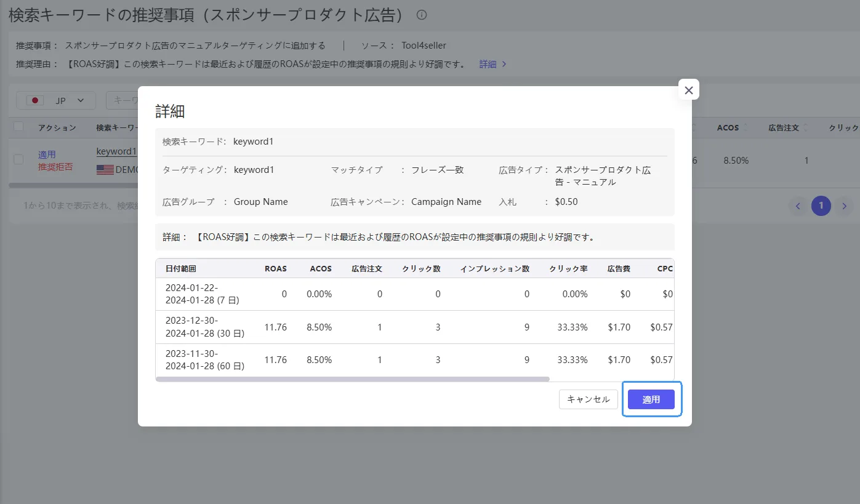This screenshot has width=860, height=504.
Task: Select the 2023-12-30 30-day date range cell
Action: [205, 327]
